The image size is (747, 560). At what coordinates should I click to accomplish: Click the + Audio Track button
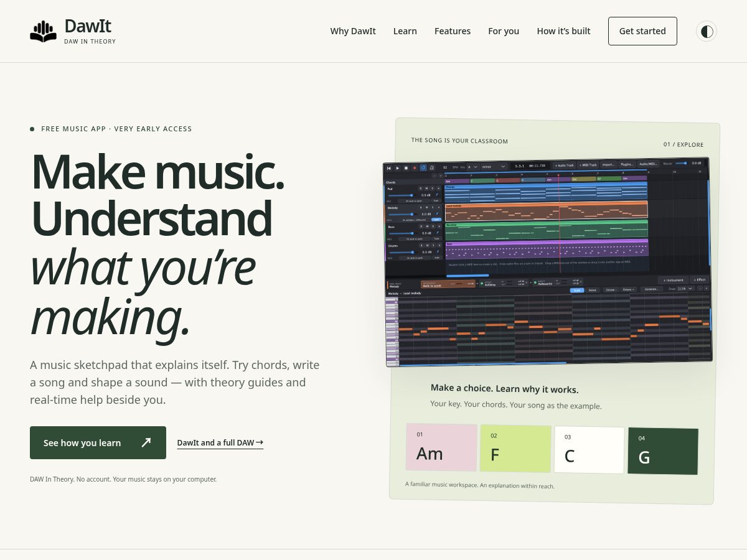click(x=565, y=165)
